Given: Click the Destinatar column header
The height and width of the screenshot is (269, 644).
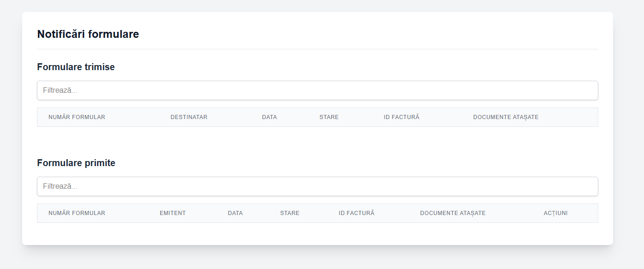Looking at the screenshot, I should [189, 117].
